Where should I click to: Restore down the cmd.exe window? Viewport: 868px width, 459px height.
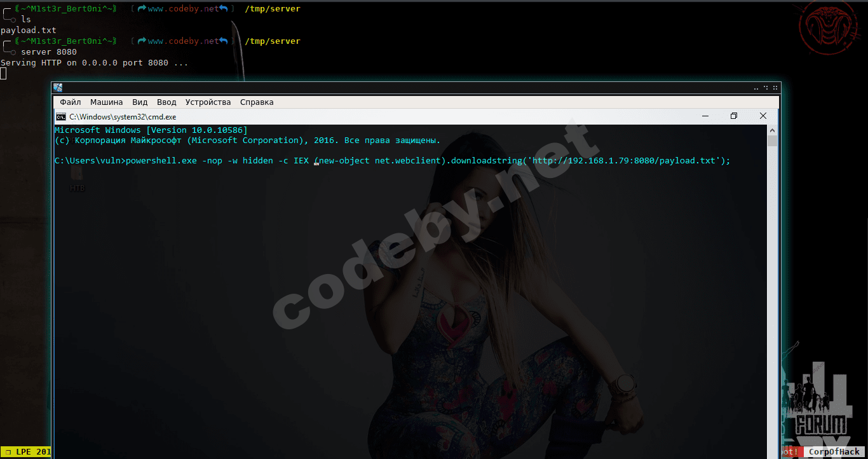734,116
